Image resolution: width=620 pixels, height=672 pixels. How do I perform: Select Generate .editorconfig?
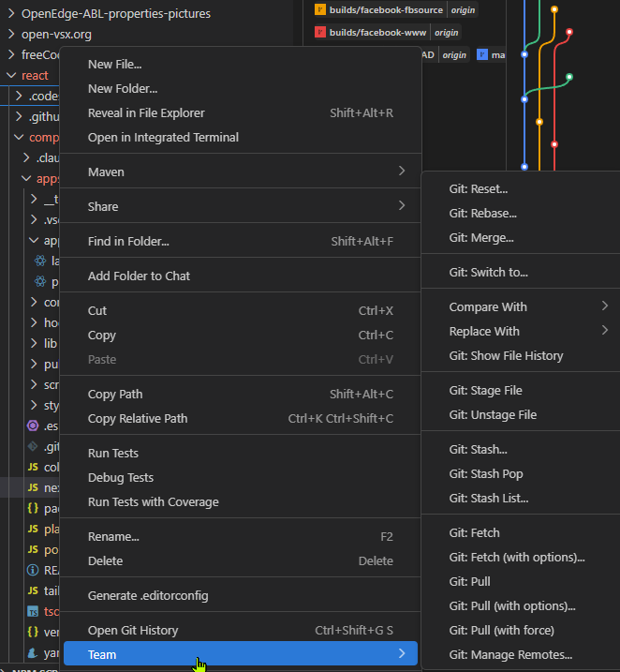point(240,596)
